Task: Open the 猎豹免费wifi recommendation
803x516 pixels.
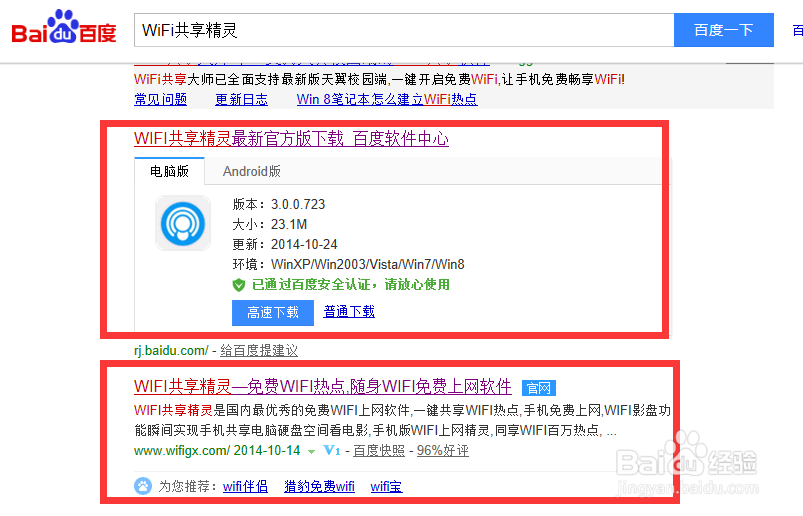Action: click(320, 486)
